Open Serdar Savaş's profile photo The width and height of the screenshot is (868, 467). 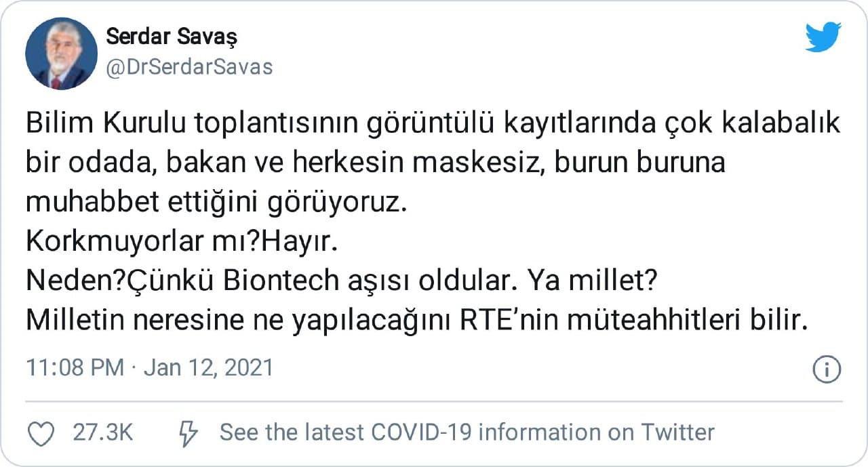pyautogui.click(x=61, y=54)
